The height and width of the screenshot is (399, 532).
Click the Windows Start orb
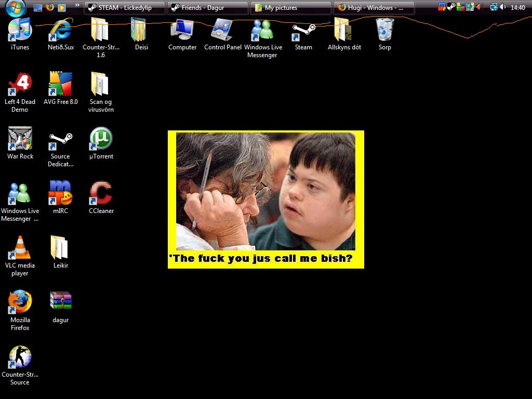pyautogui.click(x=16, y=7)
